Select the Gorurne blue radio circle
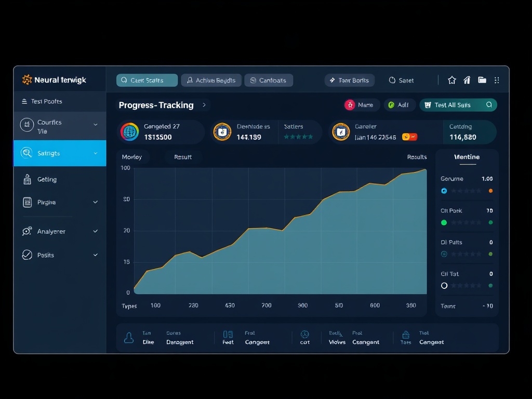This screenshot has width=532, height=399. pos(444,191)
